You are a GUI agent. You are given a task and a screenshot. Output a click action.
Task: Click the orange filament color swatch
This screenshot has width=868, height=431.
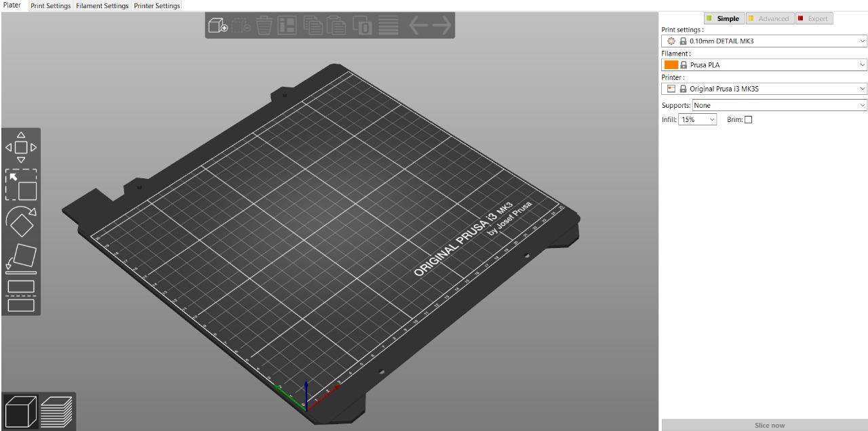click(x=671, y=65)
